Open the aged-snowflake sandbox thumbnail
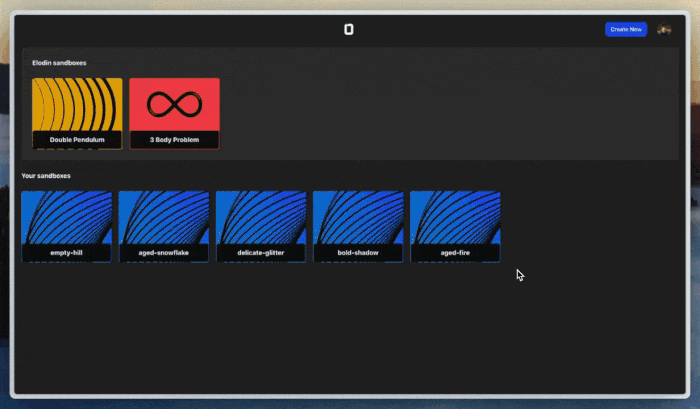Viewport: 700px width, 409px height. coord(163,216)
